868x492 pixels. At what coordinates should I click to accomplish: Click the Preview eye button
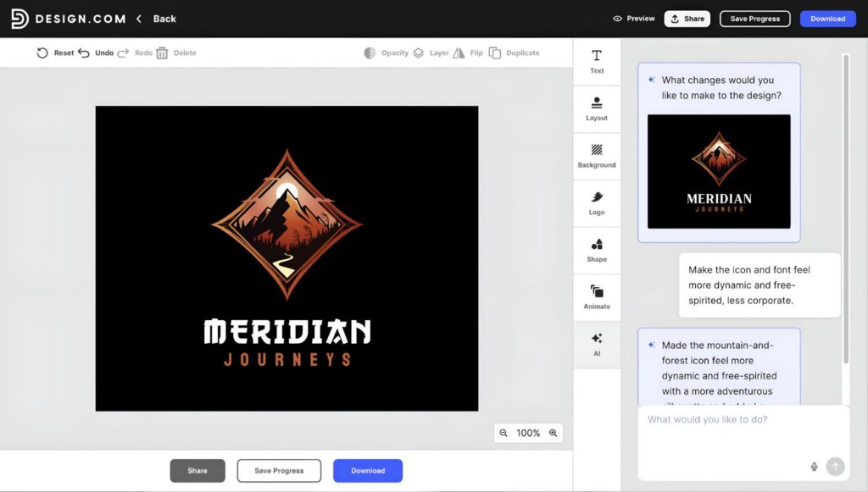[633, 19]
